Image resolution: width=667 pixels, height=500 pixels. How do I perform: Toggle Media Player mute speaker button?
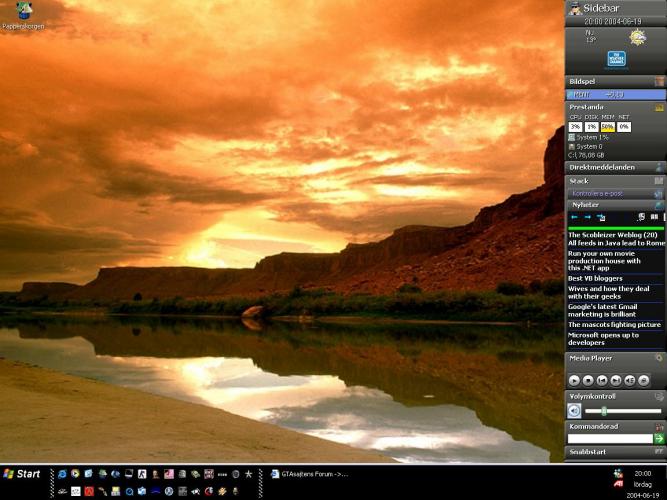click(630, 380)
